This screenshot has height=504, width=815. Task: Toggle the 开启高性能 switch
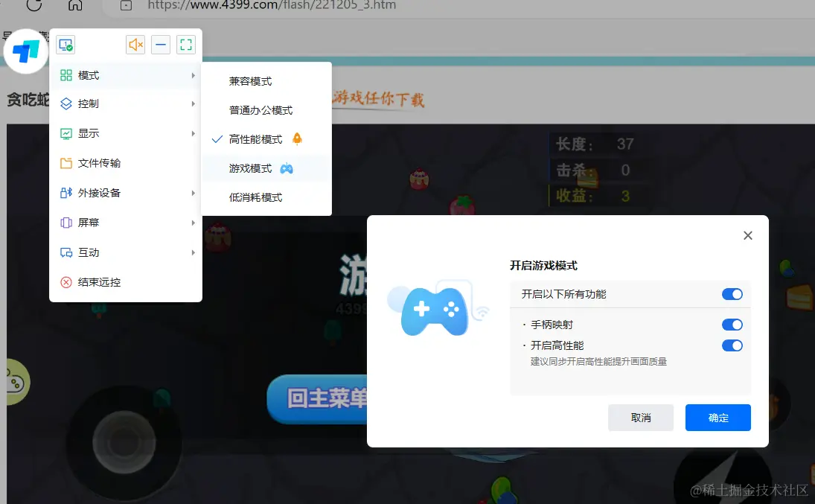point(732,346)
